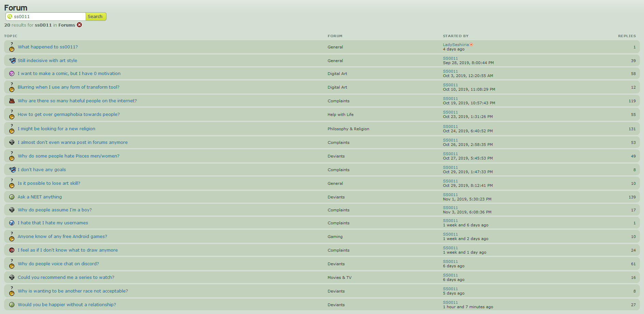The width and height of the screenshot is (644, 314).
Task: Click the 131 replies count
Action: [x=632, y=129]
